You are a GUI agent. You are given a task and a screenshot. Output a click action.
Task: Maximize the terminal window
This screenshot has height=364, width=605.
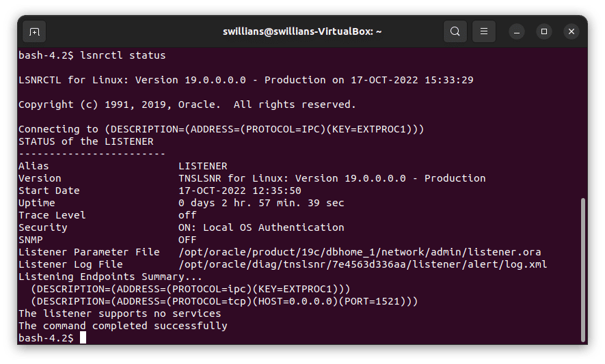543,31
